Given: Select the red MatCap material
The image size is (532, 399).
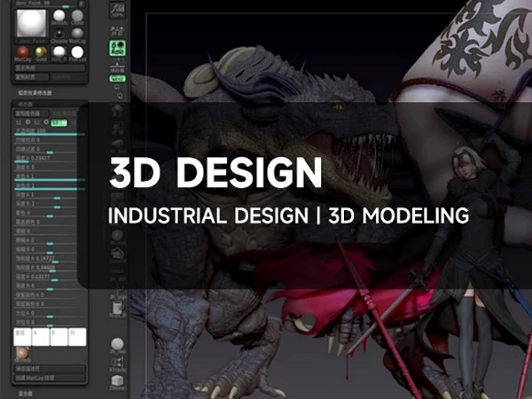Looking at the screenshot, I should (x=24, y=51).
